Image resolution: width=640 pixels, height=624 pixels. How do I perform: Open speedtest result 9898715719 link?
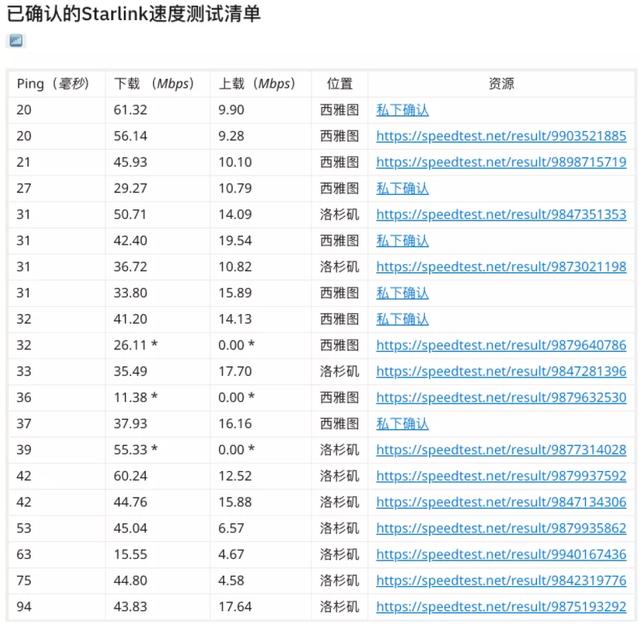[x=501, y=162]
